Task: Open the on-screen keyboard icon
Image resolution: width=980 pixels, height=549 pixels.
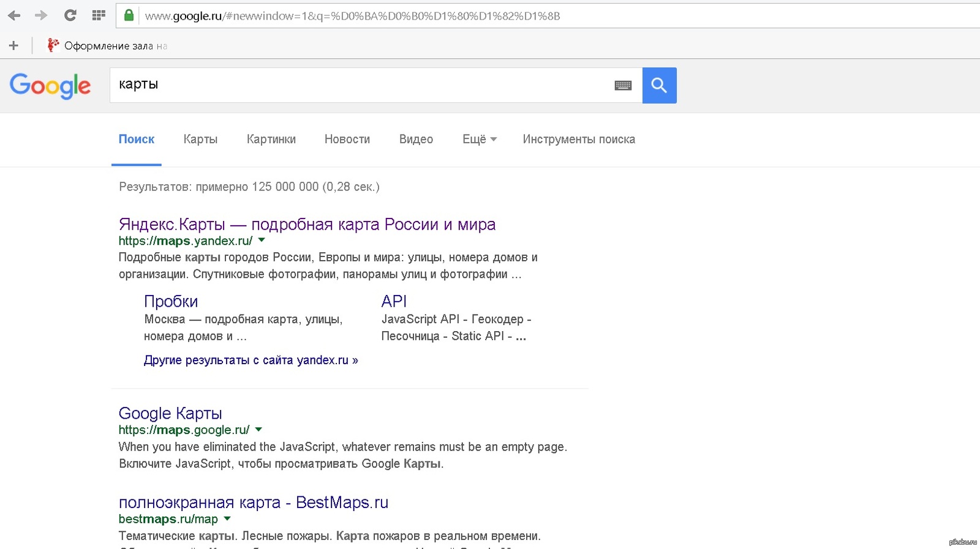Action: tap(623, 86)
